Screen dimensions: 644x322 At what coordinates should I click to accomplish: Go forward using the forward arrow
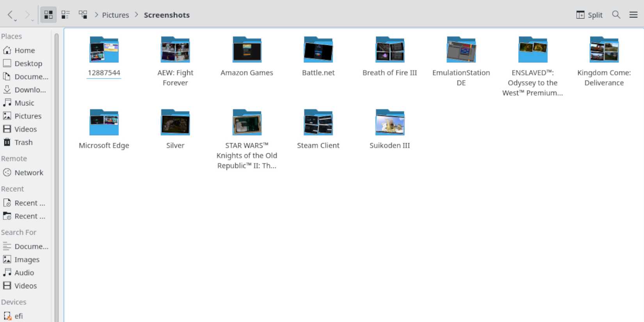[27, 15]
